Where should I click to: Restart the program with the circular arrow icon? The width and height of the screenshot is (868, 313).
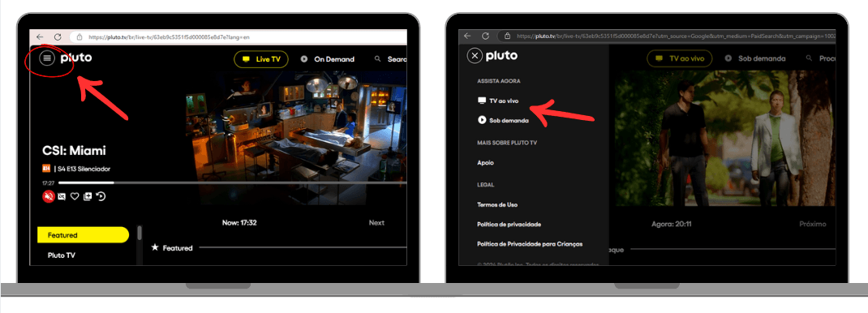pyautogui.click(x=101, y=195)
